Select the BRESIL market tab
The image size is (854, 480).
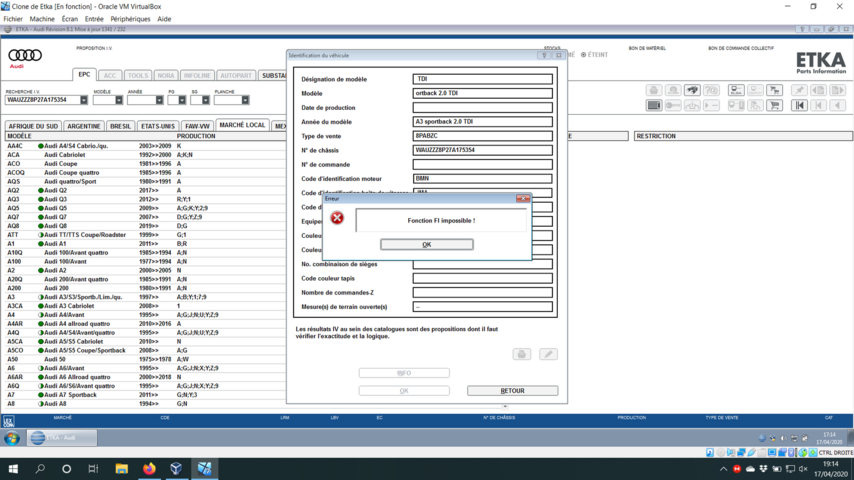120,126
